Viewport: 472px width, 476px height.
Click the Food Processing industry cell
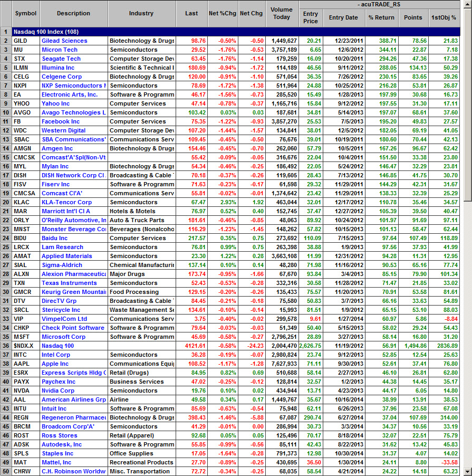[142, 292]
